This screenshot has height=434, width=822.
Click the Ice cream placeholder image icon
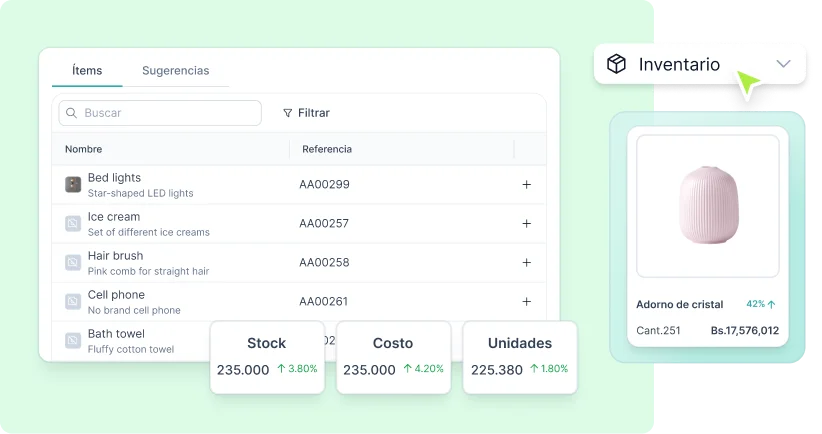pos(73,224)
